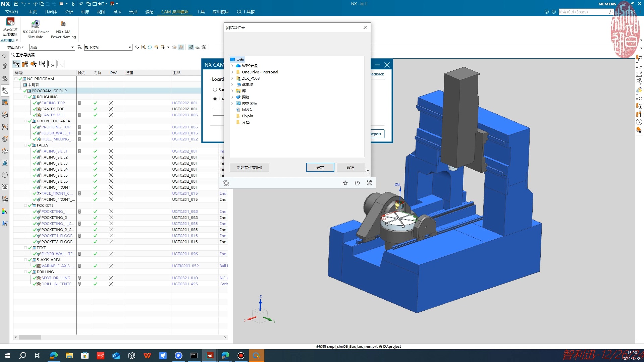Click 新建文件夹(M) button

click(x=249, y=168)
